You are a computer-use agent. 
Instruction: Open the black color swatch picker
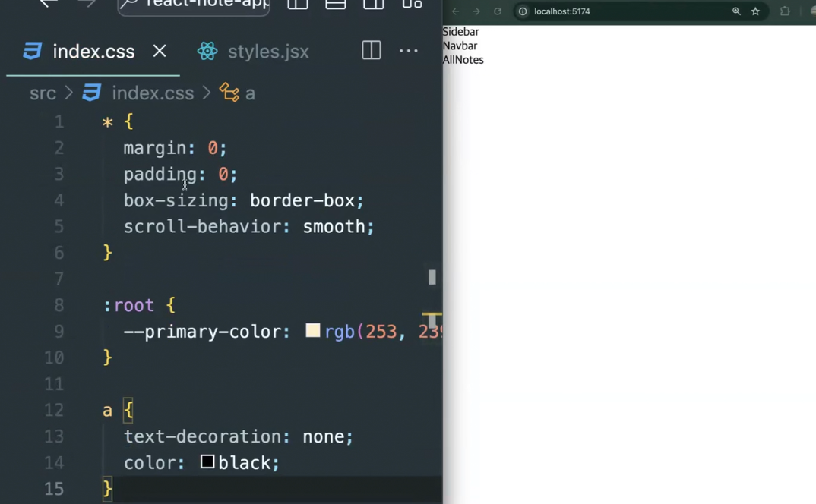[207, 461]
